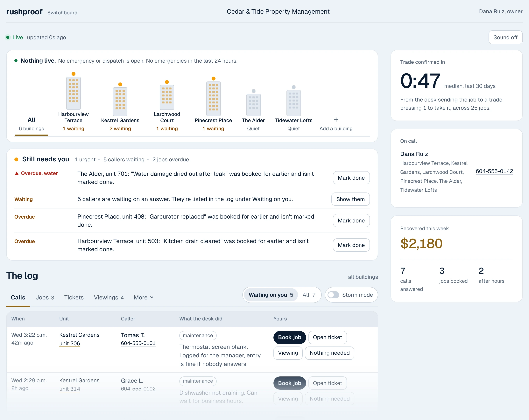529x420 pixels.
Task: Filter log by Waiting on you 5
Action: pyautogui.click(x=271, y=295)
